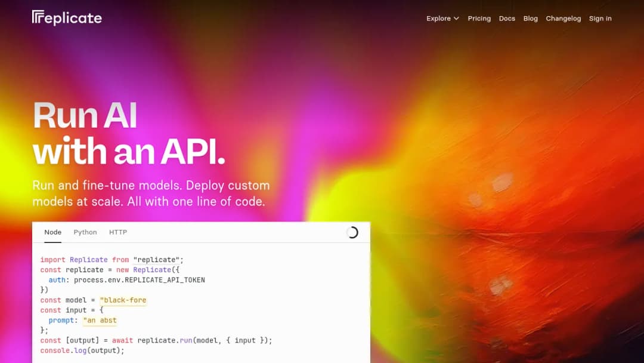Open the Pricing page
This screenshot has width=644, height=363.
pos(479,19)
